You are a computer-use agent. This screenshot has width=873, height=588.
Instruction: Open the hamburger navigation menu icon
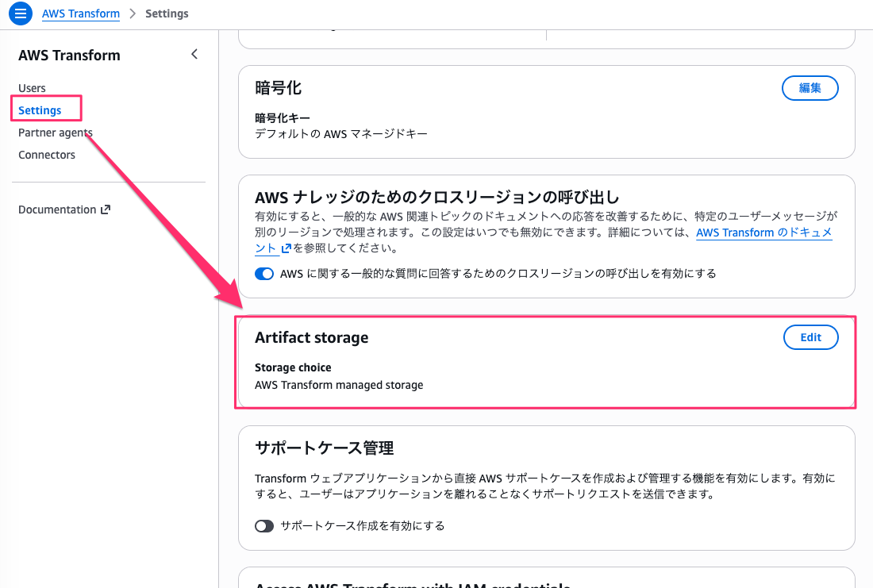pos(21,13)
